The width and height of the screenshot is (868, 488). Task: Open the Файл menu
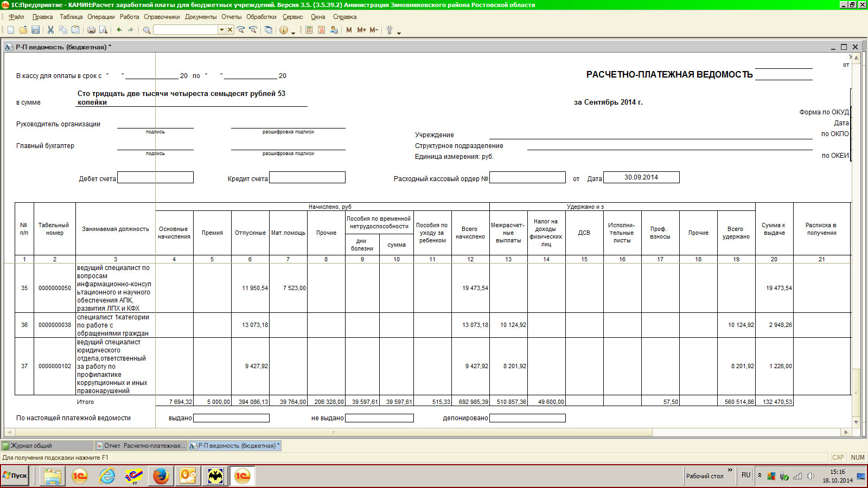(16, 17)
